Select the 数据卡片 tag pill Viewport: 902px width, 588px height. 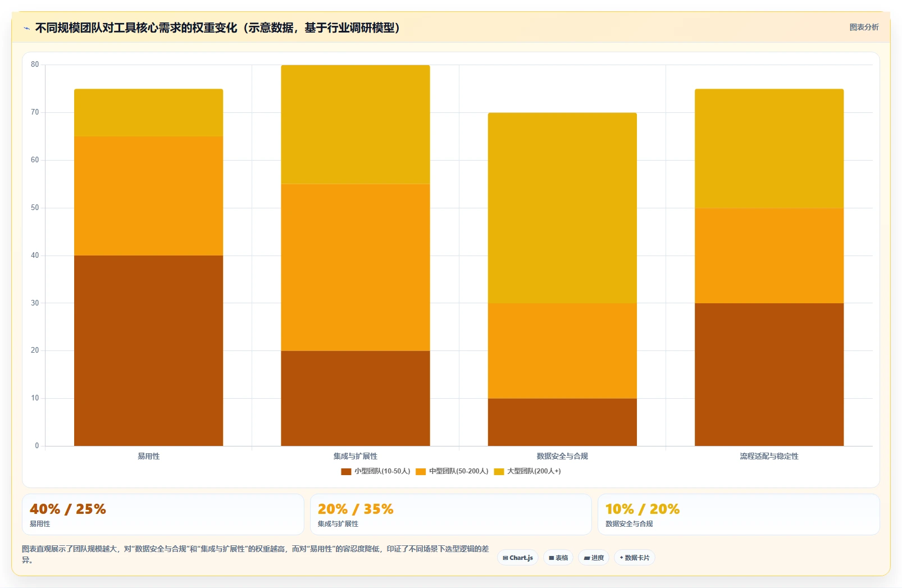pyautogui.click(x=635, y=558)
